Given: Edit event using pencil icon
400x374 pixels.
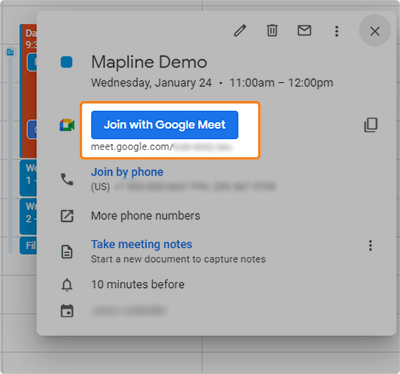Looking at the screenshot, I should (240, 31).
